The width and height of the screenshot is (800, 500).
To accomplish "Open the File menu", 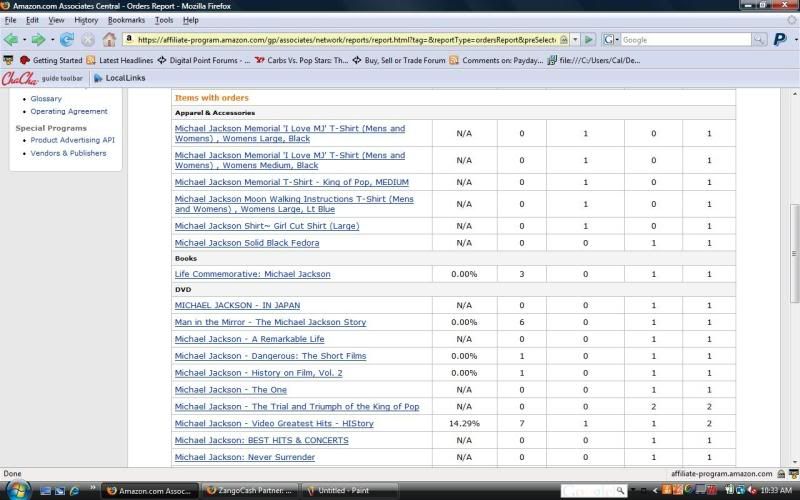I will (10, 20).
